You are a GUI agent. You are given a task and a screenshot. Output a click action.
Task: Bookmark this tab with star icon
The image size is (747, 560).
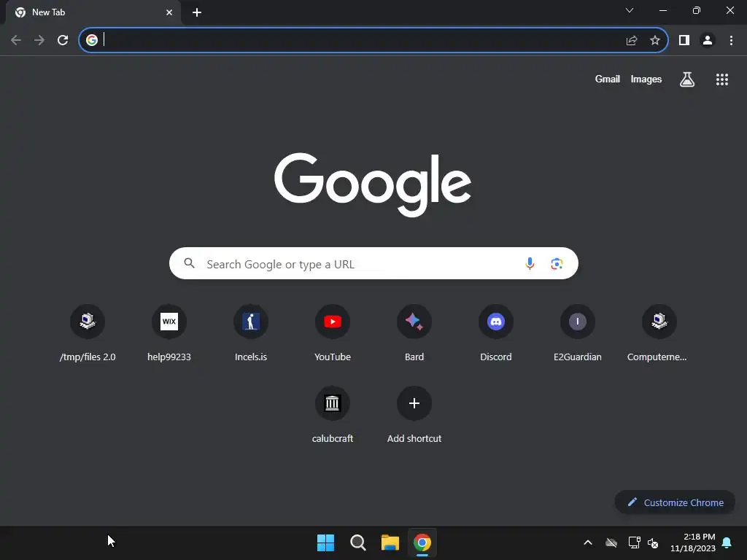point(655,41)
